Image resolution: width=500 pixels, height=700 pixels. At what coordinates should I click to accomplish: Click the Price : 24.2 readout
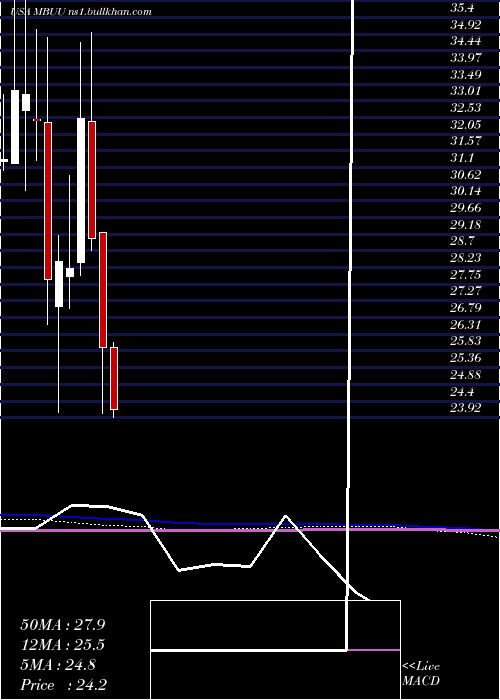(x=63, y=685)
